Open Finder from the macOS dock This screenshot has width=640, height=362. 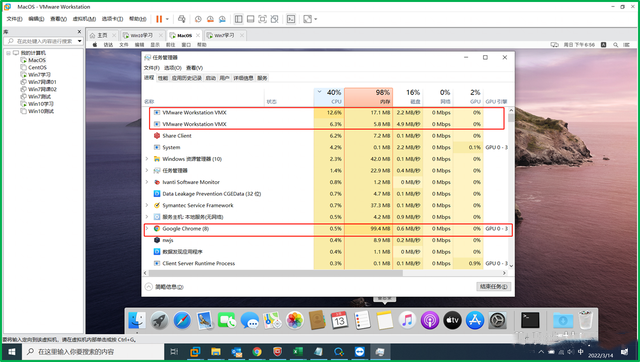(137, 320)
